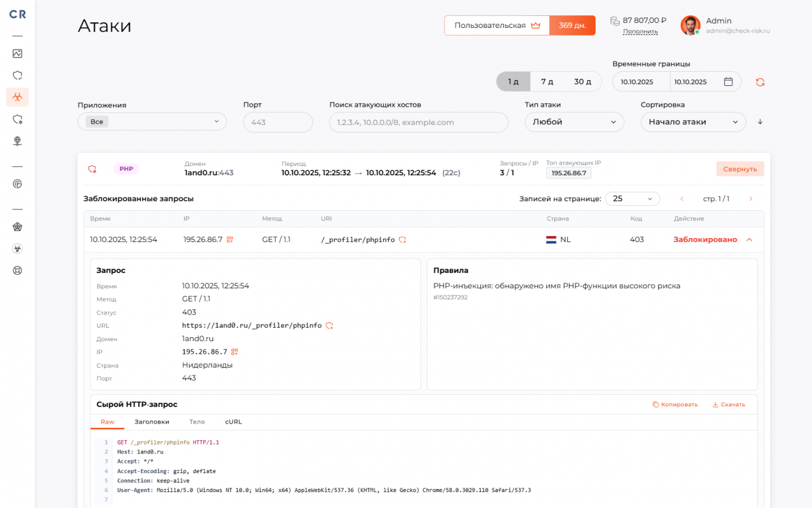Click the User-Agent line in raw request
The image size is (812, 508).
click(x=324, y=490)
